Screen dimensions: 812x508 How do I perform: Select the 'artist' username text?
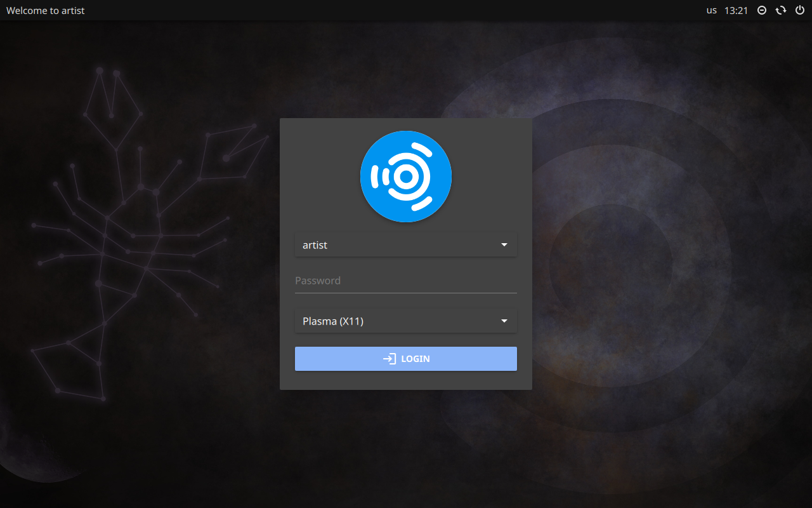pyautogui.click(x=315, y=245)
